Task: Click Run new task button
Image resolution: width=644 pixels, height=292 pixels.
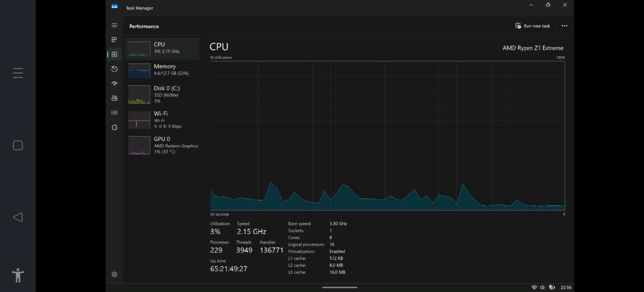Action: 532,26
